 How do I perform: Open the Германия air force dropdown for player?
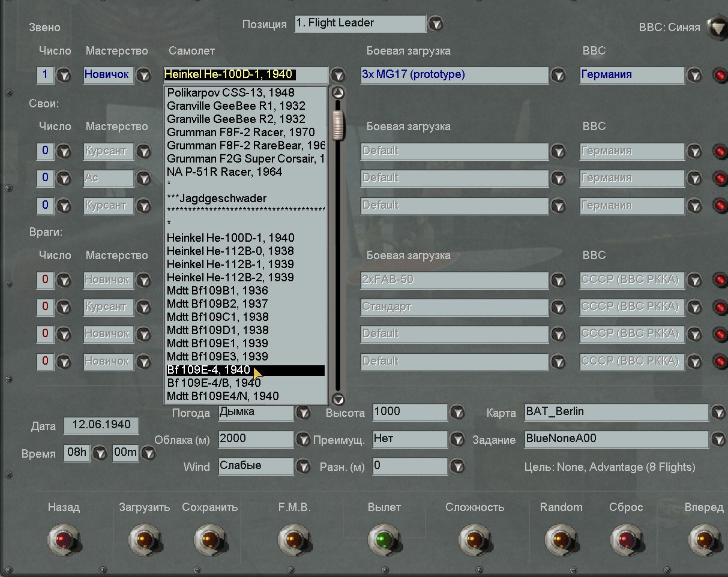point(694,76)
